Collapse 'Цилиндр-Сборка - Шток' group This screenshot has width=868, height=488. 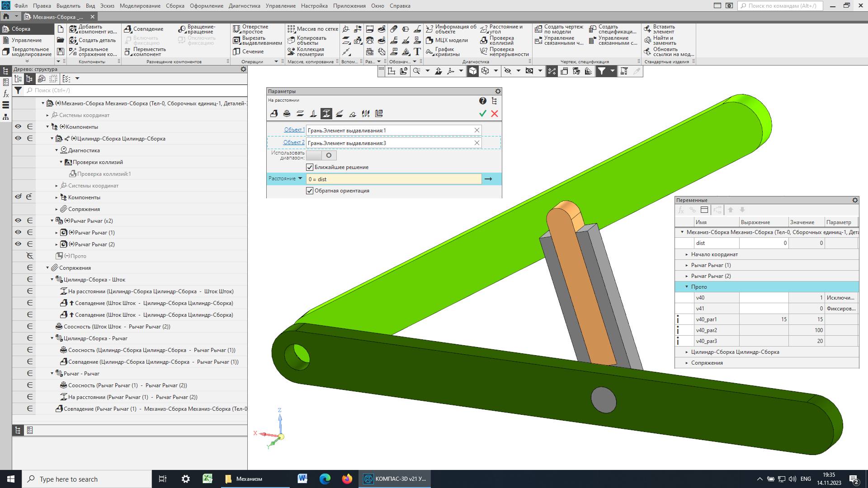pos(52,280)
